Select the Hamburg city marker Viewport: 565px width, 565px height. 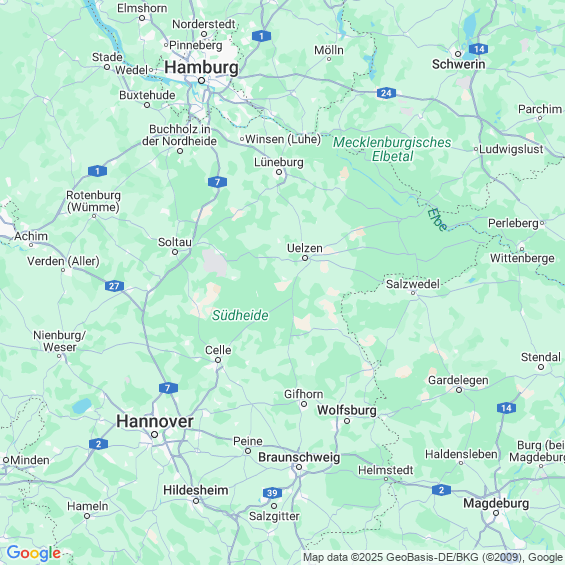(202, 80)
